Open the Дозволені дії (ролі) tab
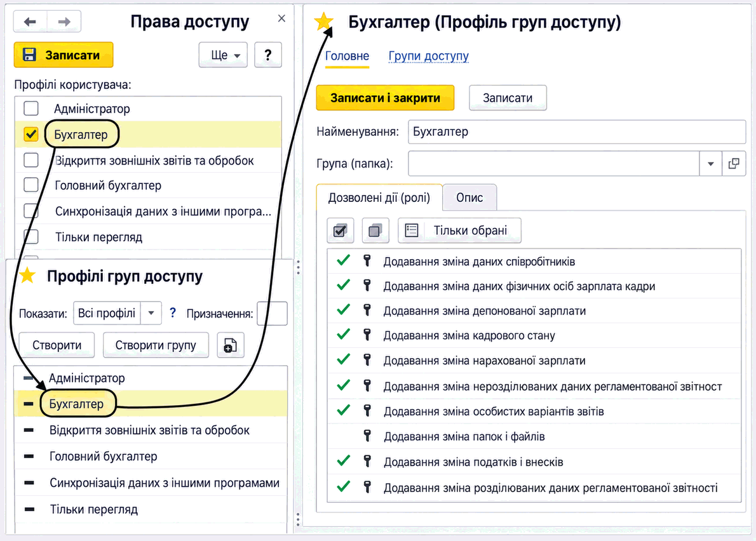This screenshot has height=541, width=756. pos(379,197)
